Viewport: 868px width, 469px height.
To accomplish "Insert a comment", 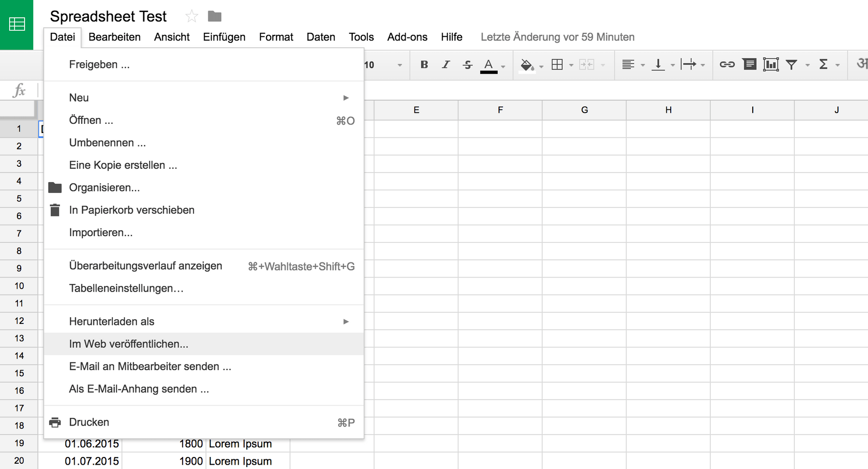I will coord(749,64).
